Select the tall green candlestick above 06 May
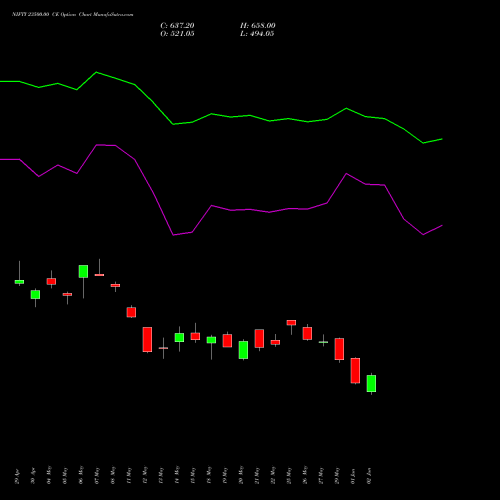The height and width of the screenshot is (500, 500). [83, 271]
